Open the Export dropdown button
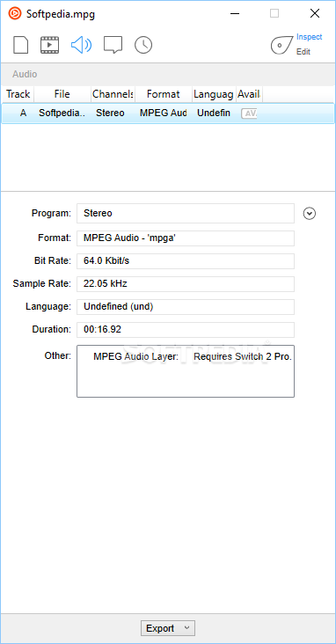 [x=168, y=628]
